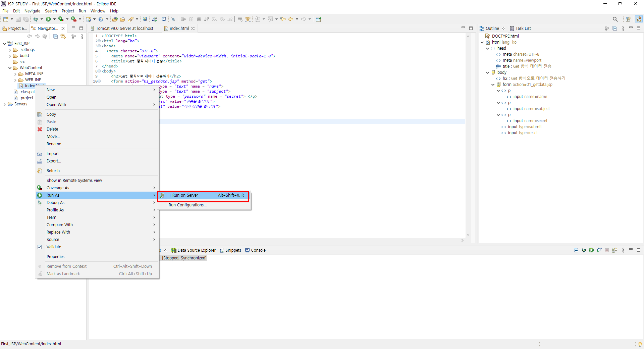Viewport: 644px width, 349px height.
Task: Open dropdown arrow next to New wizard icon
Action: pos(12,19)
